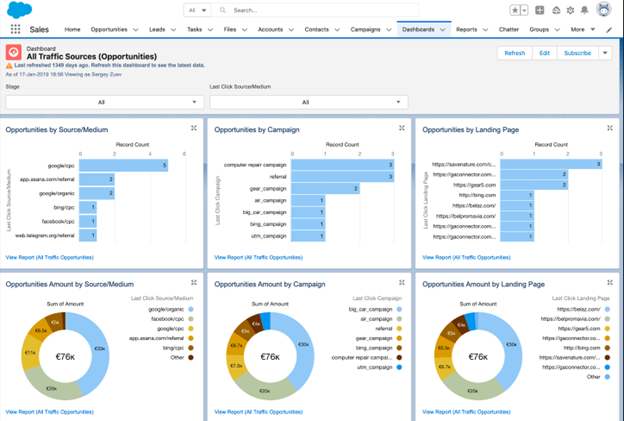Open the global actions plus icon

point(540,10)
